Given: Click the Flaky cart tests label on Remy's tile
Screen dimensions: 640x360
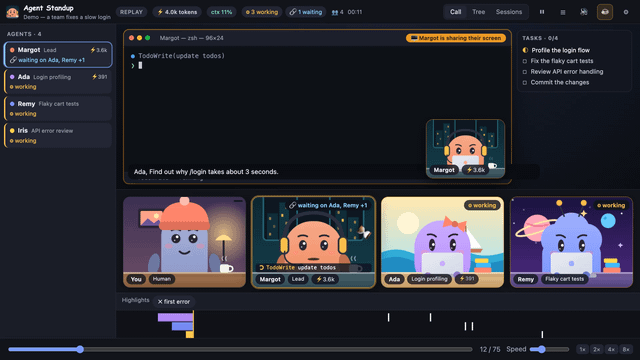Looking at the screenshot, I should [564, 279].
